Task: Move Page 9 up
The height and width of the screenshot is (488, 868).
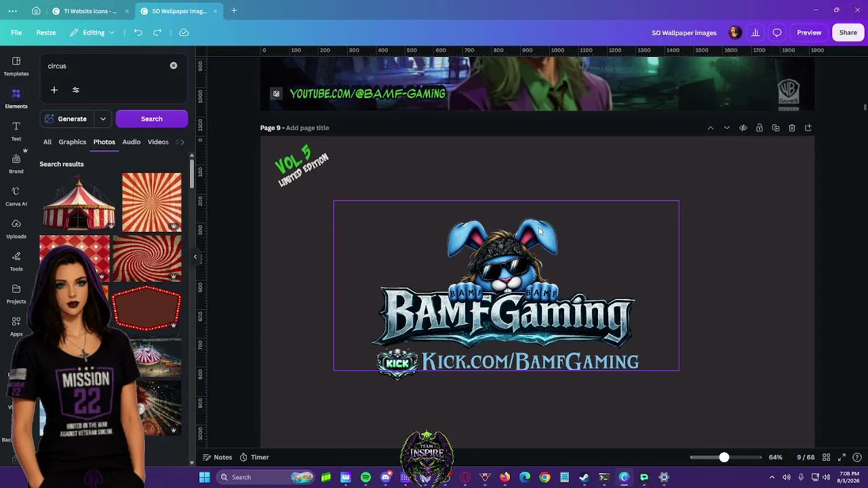Action: [x=711, y=128]
